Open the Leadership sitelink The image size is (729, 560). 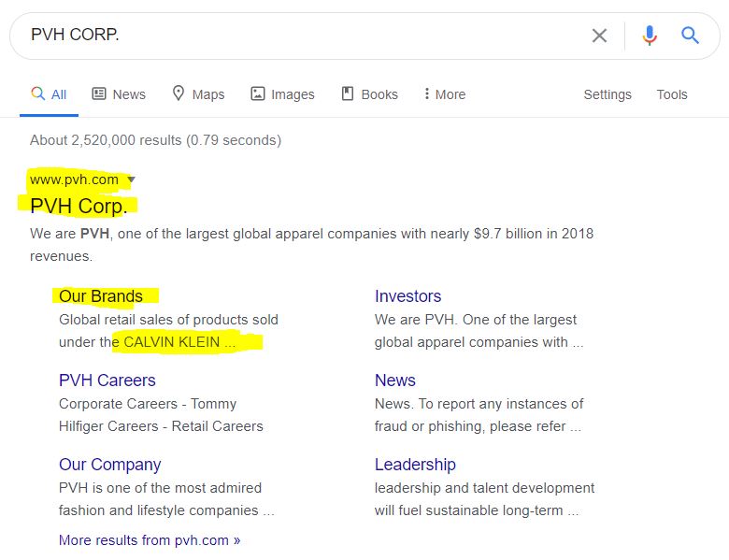click(415, 465)
